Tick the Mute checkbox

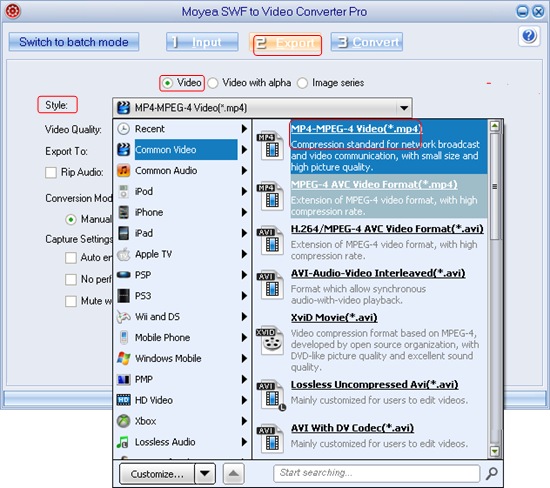(71, 301)
